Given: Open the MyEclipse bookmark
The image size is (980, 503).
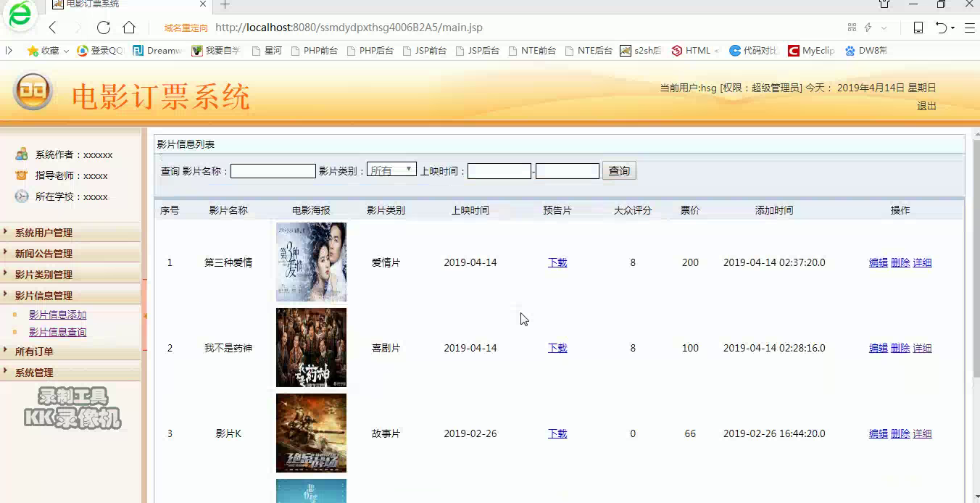Looking at the screenshot, I should 812,51.
